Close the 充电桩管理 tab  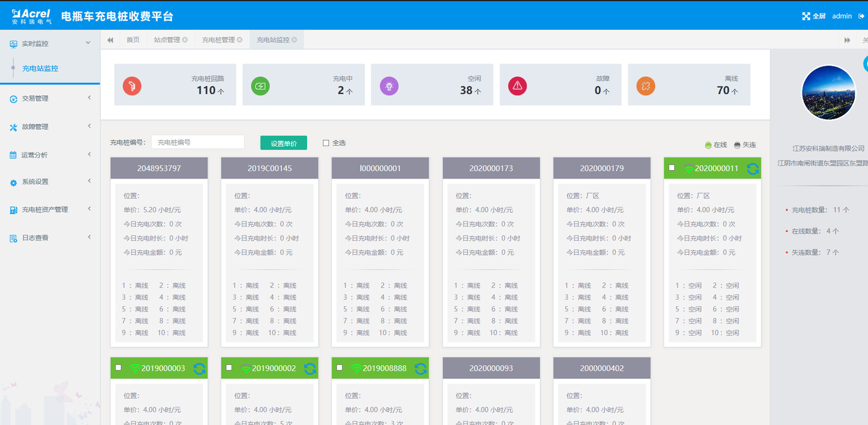240,40
